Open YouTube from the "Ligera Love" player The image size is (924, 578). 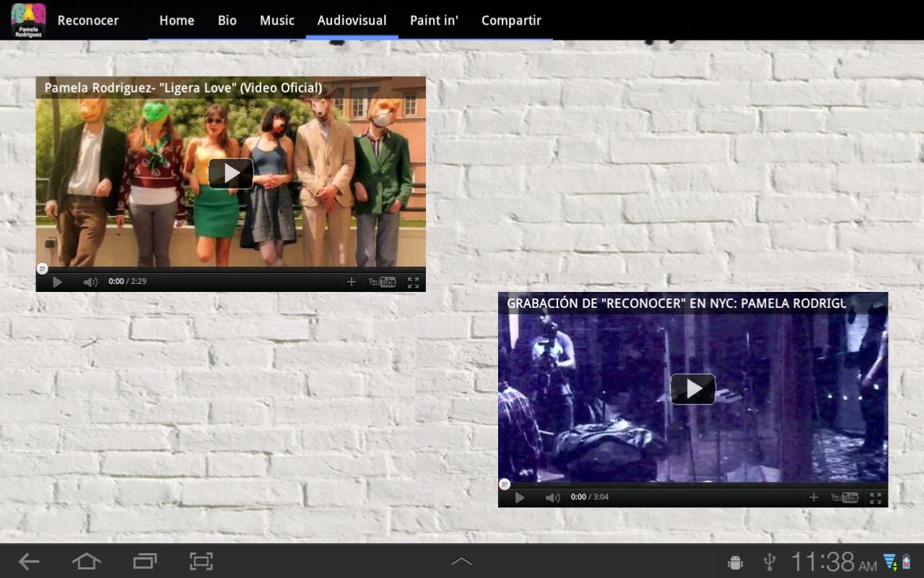[x=382, y=282]
